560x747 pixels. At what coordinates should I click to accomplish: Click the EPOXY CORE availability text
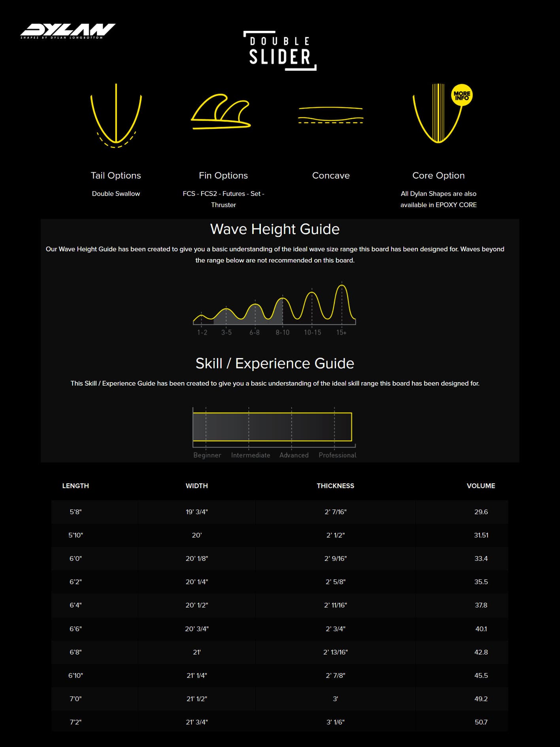pyautogui.click(x=438, y=199)
